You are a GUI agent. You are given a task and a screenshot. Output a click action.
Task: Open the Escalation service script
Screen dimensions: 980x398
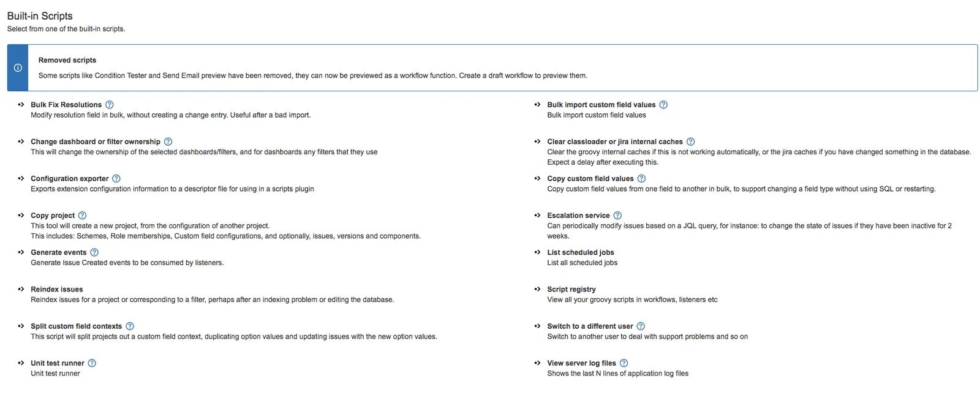click(578, 216)
